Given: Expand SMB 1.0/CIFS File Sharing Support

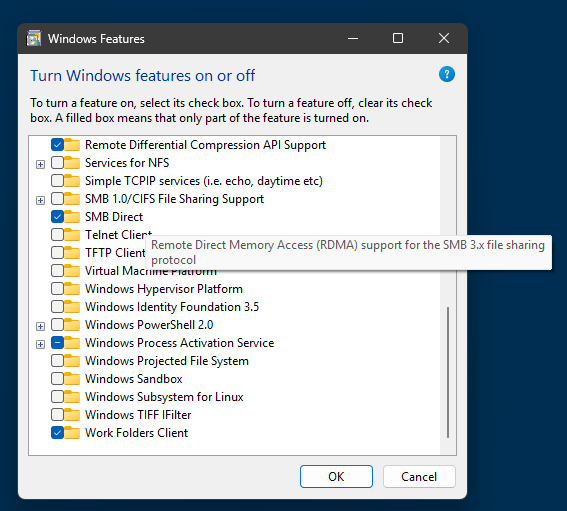Looking at the screenshot, I should 40,200.
